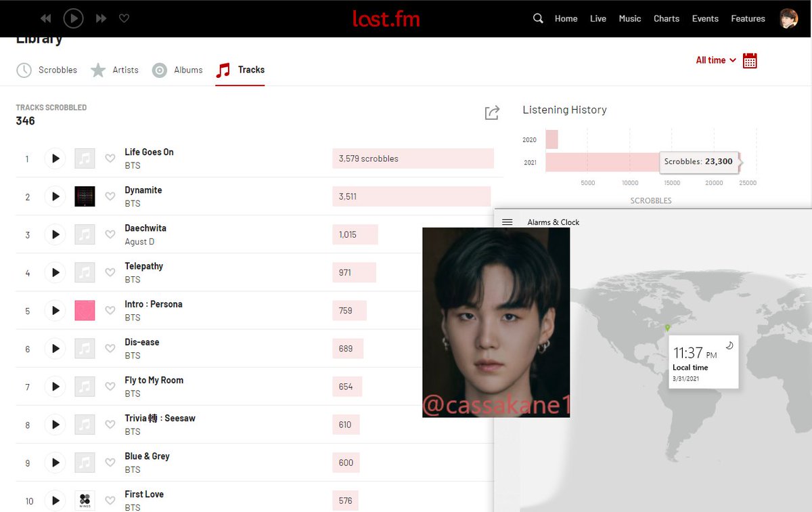Viewport: 812px width, 512px height.
Task: Play Dynamite by BTS
Action: coord(55,196)
